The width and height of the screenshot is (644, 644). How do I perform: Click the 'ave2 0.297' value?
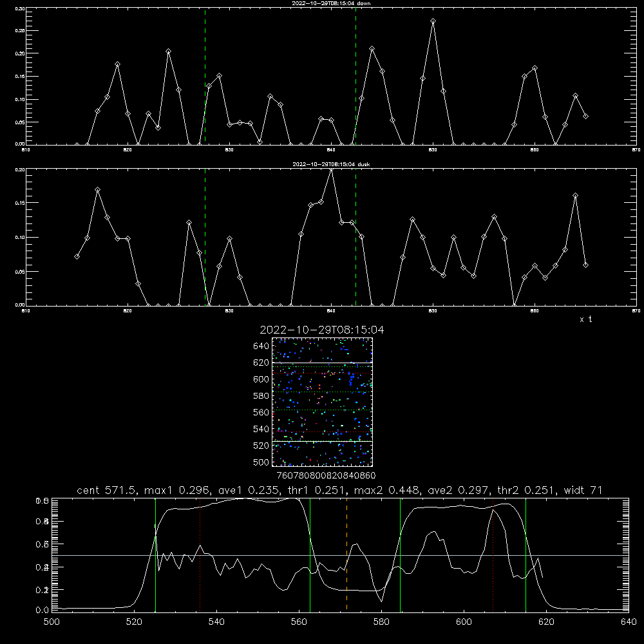[x=459, y=490]
